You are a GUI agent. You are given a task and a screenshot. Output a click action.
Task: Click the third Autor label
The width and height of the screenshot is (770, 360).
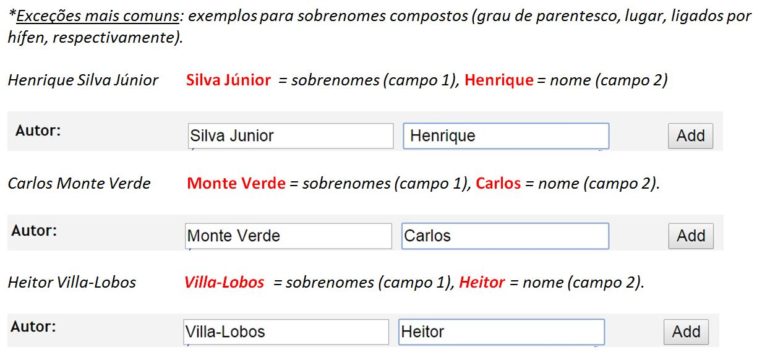tap(34, 327)
